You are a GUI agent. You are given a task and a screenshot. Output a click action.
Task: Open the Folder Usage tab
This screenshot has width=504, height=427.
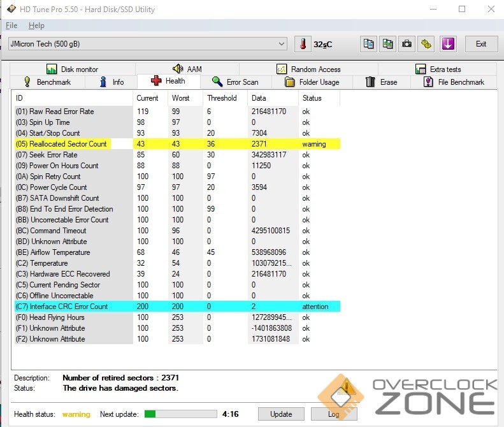[312, 82]
